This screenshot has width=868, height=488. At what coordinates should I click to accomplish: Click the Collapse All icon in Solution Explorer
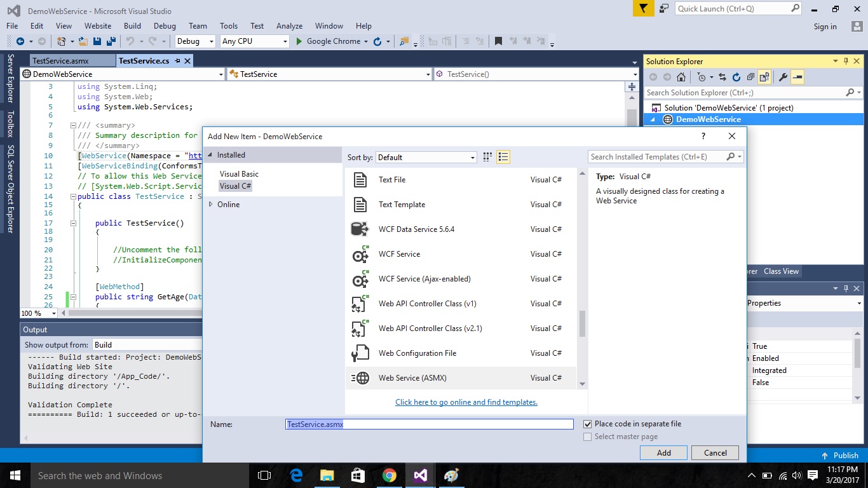750,76
